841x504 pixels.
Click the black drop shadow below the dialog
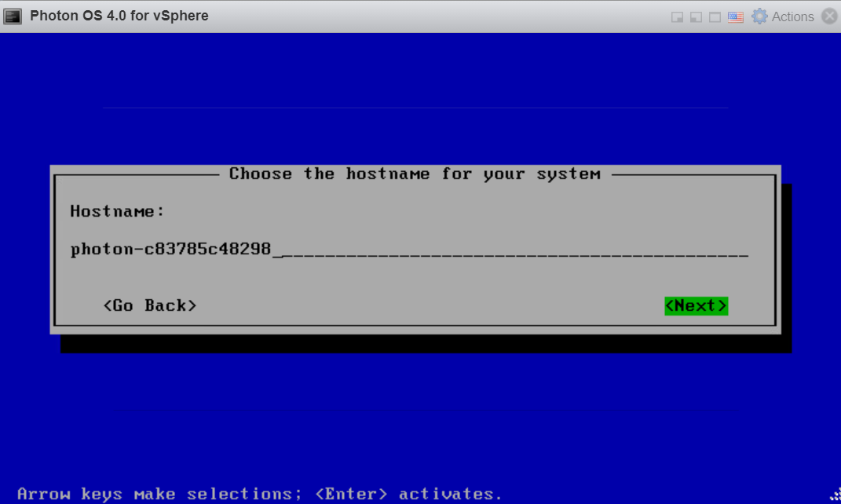[x=424, y=344]
